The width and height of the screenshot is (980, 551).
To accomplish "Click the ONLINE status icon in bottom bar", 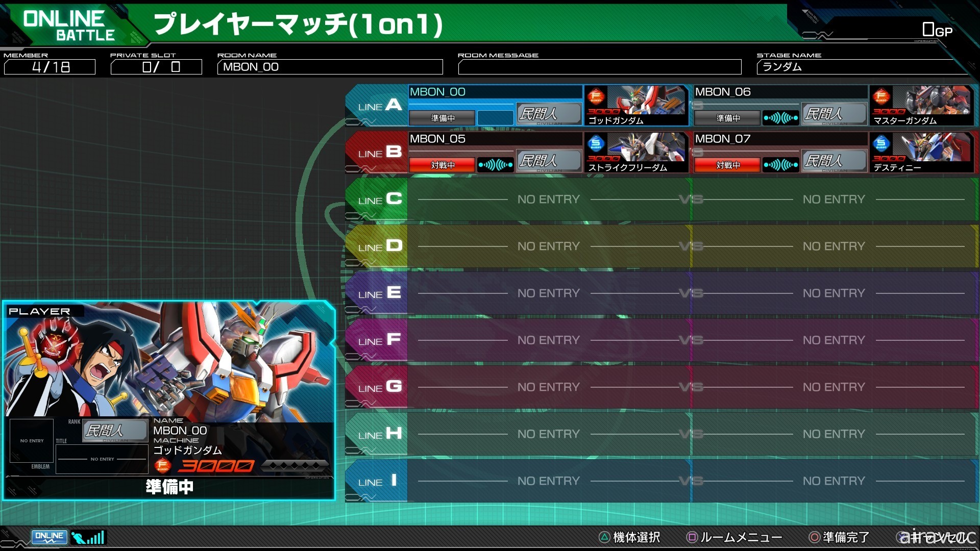I will [x=50, y=537].
